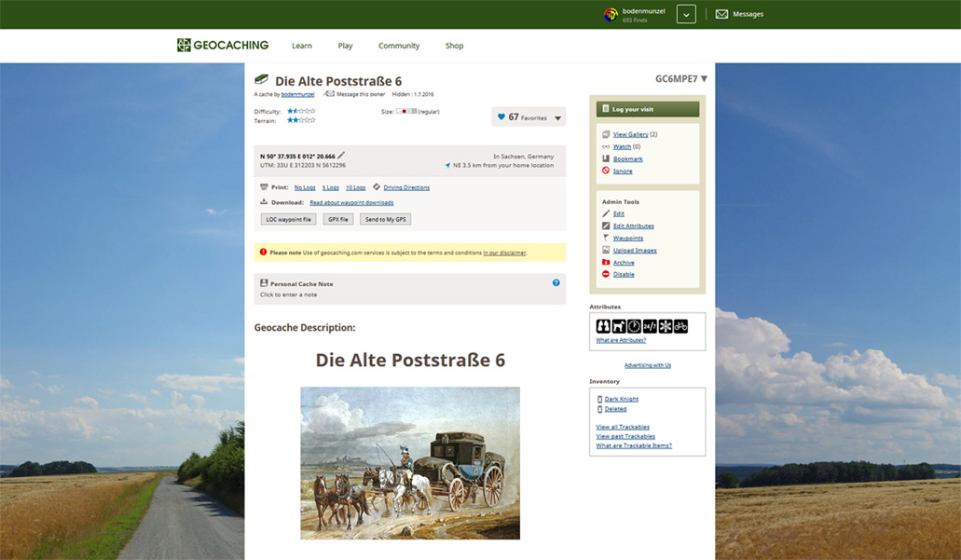Click the Geocaching logo
Screen dimensions: 961x560
(223, 45)
